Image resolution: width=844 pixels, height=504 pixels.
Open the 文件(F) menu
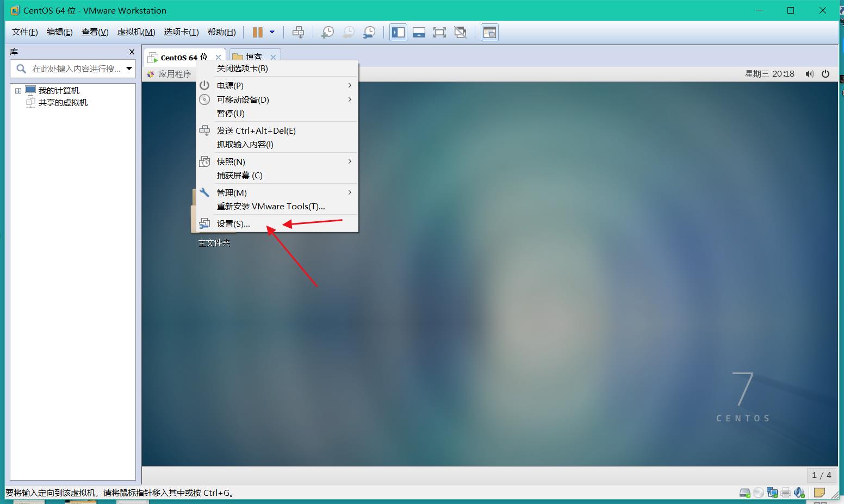point(25,32)
